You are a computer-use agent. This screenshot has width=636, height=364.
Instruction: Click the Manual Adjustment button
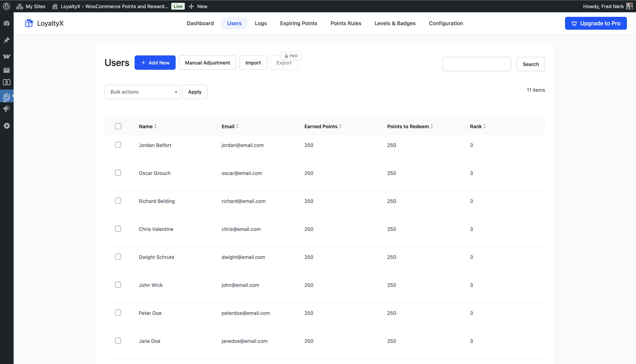[x=207, y=63]
